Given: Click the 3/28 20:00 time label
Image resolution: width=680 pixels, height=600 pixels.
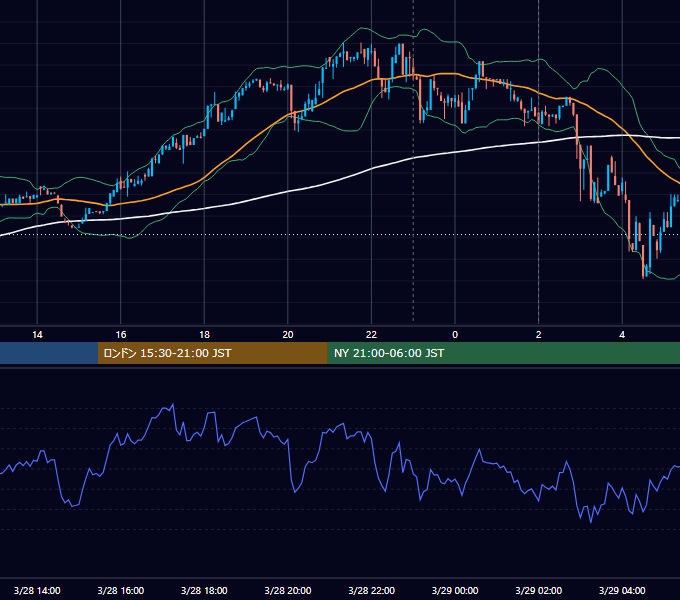Looking at the screenshot, I should (x=288, y=590).
